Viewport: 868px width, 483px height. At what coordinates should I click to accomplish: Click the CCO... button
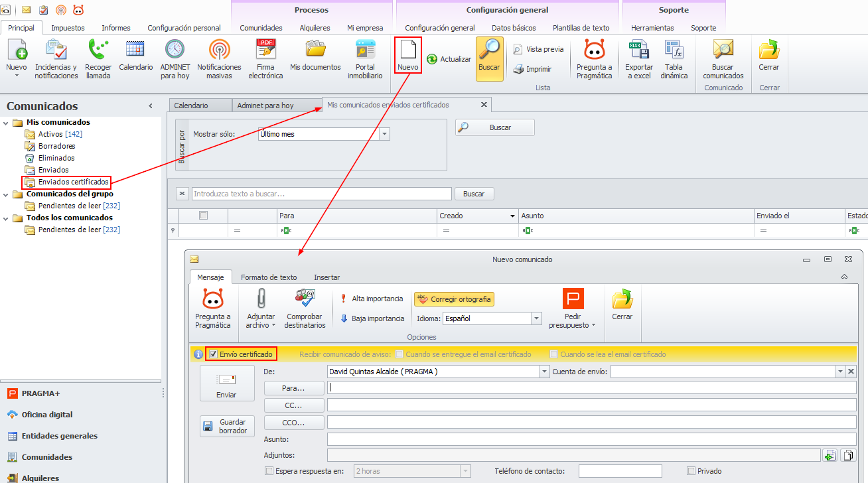[x=294, y=423]
